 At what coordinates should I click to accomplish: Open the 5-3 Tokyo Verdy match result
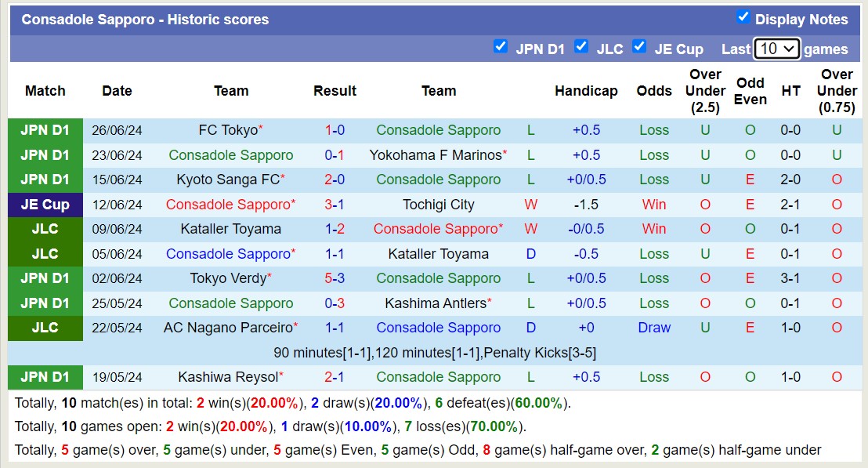pos(335,278)
